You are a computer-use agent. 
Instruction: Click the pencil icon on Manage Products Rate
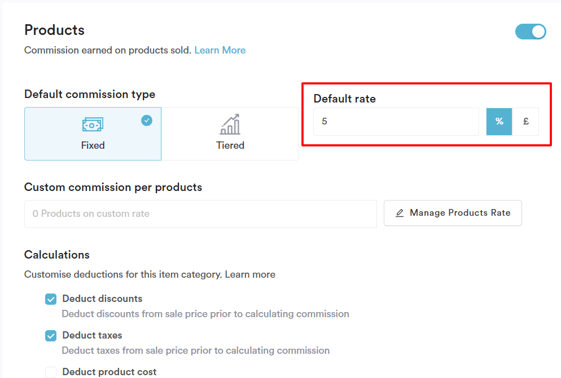pyautogui.click(x=400, y=213)
